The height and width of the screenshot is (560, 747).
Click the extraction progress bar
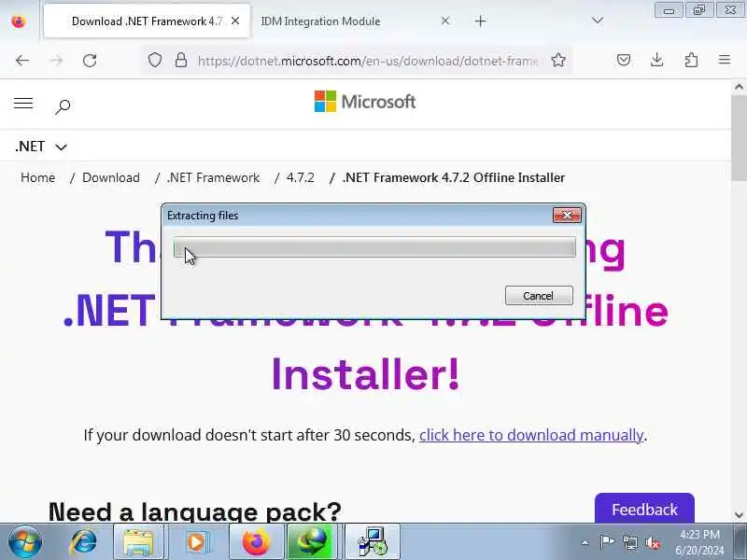click(x=374, y=247)
